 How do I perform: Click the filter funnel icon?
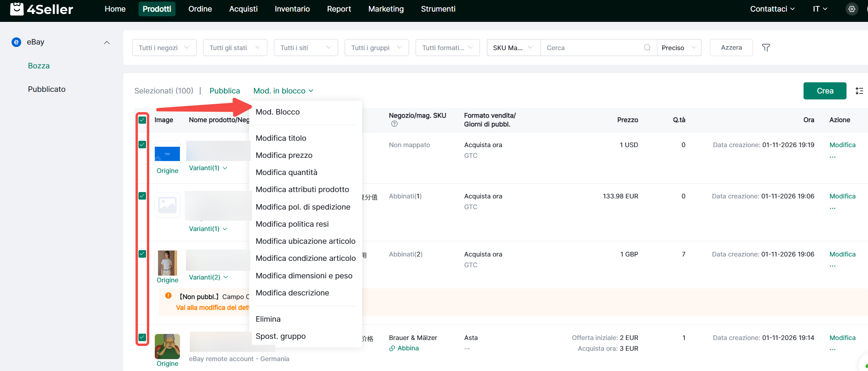pyautogui.click(x=766, y=48)
